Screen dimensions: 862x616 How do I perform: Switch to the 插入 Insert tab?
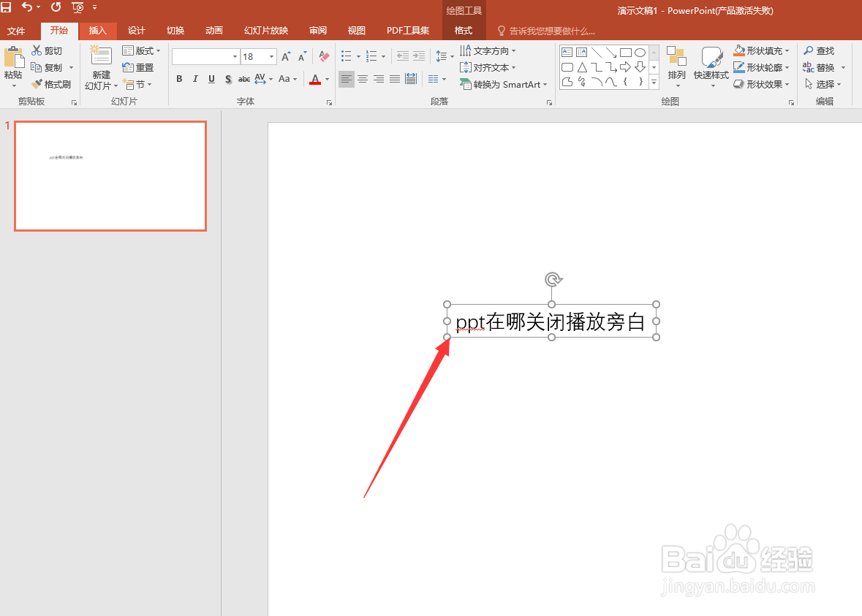(98, 31)
